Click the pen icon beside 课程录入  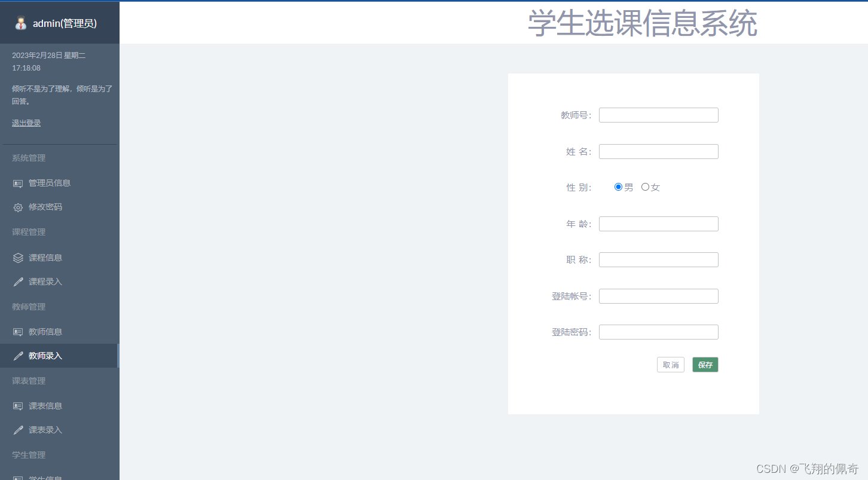coord(18,282)
